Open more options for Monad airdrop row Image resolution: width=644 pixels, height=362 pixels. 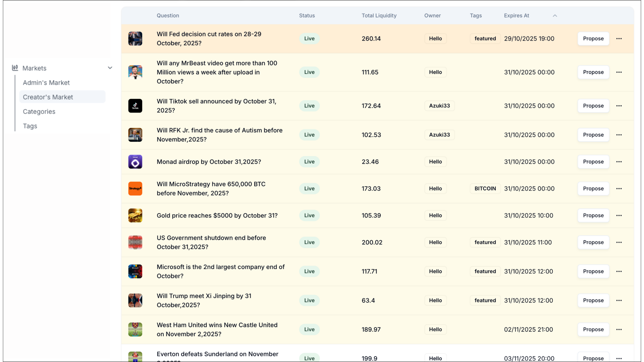[x=619, y=162]
